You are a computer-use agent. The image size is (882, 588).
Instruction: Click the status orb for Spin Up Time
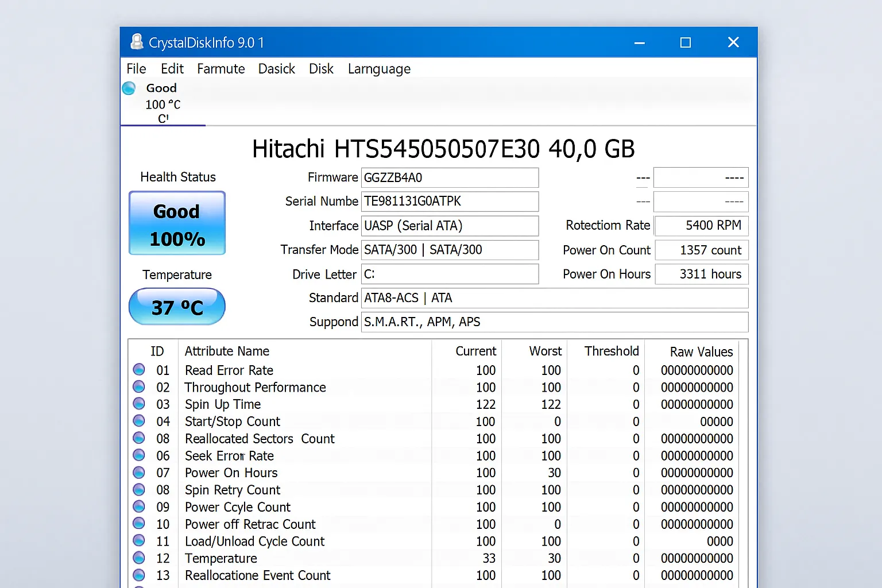pos(139,404)
